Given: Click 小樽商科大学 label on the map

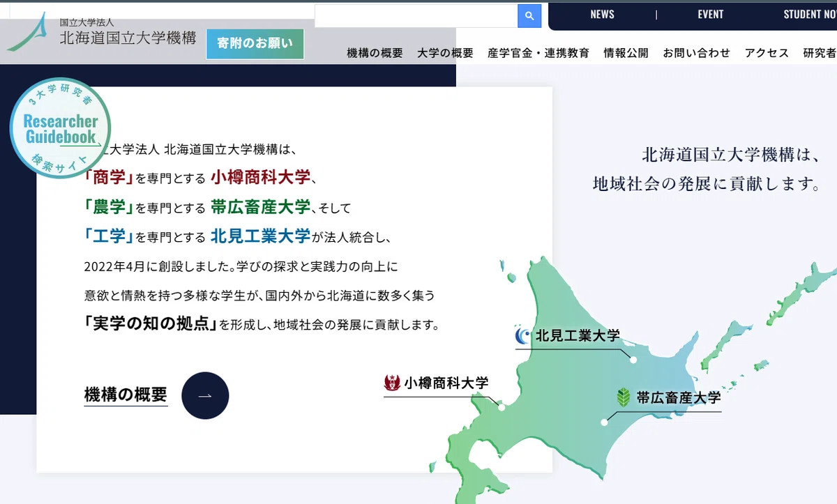Looking at the screenshot, I should [x=446, y=383].
